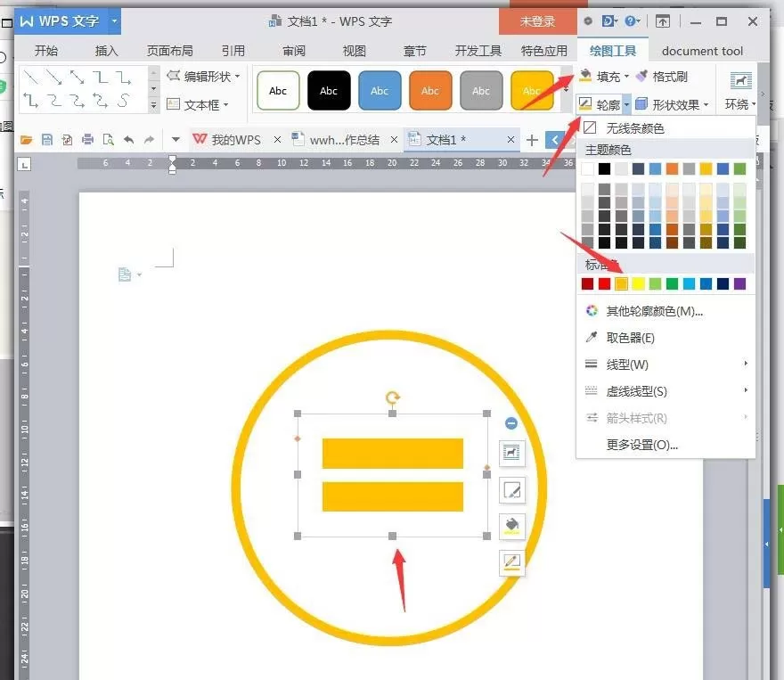The width and height of the screenshot is (784, 680).
Task: Add a new document tab with plus
Action: tap(532, 140)
